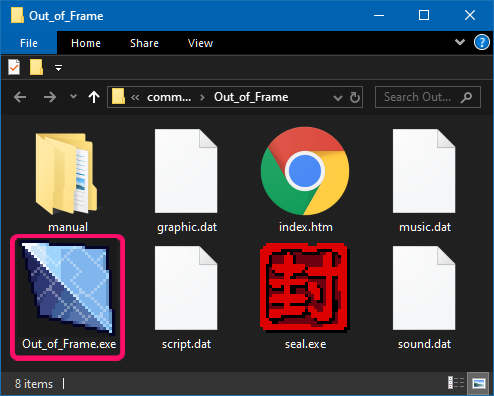Switch to details view layout
This screenshot has height=396, width=494.
[x=456, y=383]
